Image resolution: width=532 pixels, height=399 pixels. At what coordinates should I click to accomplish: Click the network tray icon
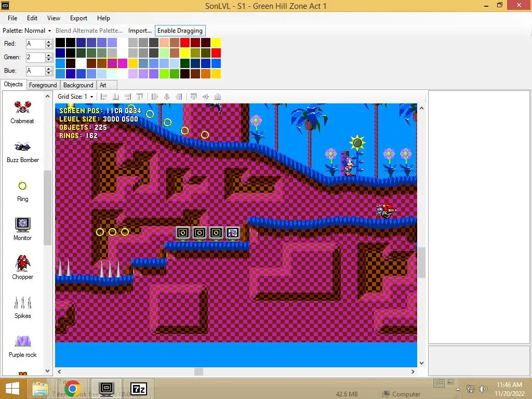[471, 389]
